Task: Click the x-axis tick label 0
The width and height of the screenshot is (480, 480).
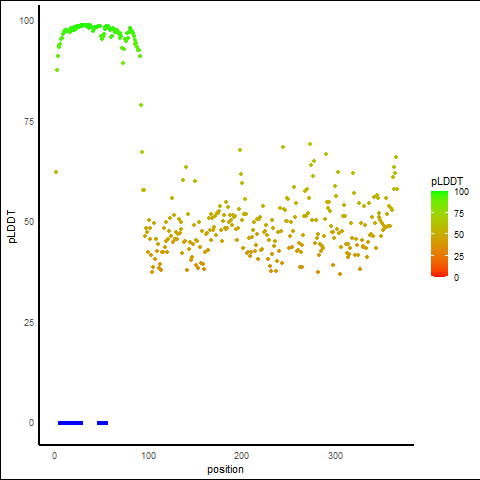Action: (x=55, y=456)
